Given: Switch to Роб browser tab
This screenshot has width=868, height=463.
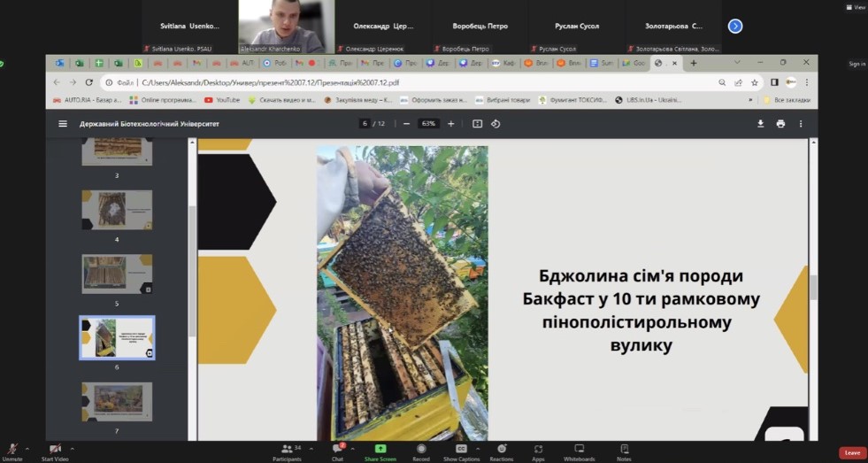Looking at the screenshot, I should point(274,63).
